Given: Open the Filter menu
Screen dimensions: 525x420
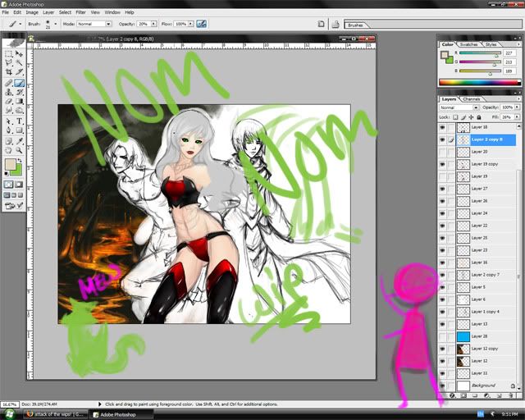Looking at the screenshot, I should [x=80, y=12].
